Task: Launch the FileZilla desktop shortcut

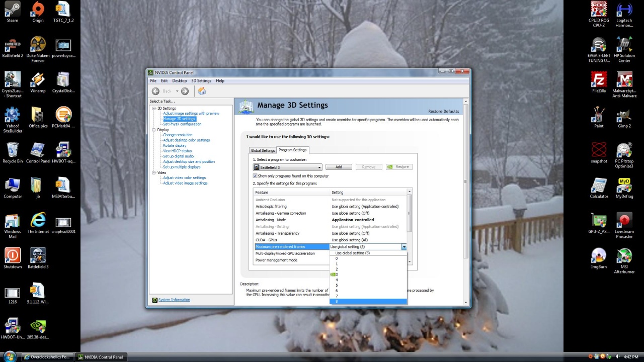Action: 599,80
